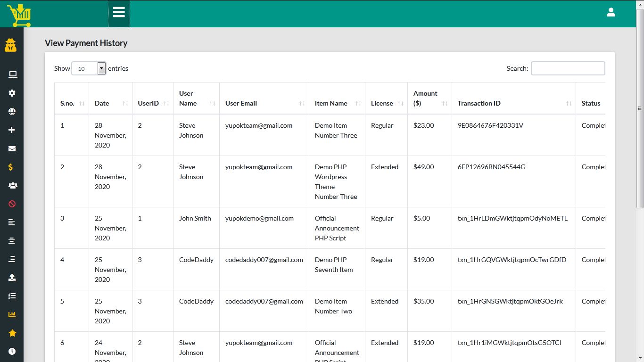This screenshot has width=644, height=362.
Task: Click the red ban icon
Action: coord(12,204)
